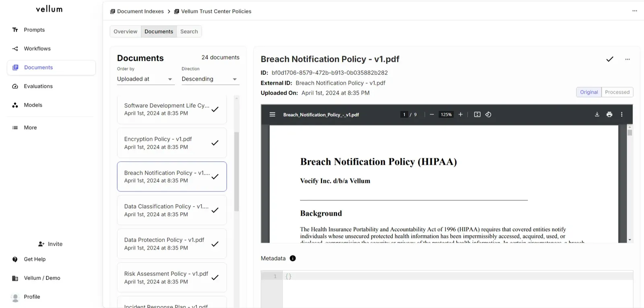Zoom in on the PDF with plus icon
The image size is (644, 308).
[x=460, y=115]
